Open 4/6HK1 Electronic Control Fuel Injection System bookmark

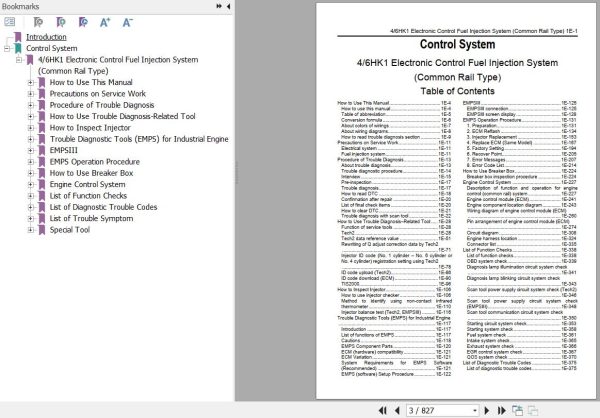pyautogui.click(x=118, y=65)
